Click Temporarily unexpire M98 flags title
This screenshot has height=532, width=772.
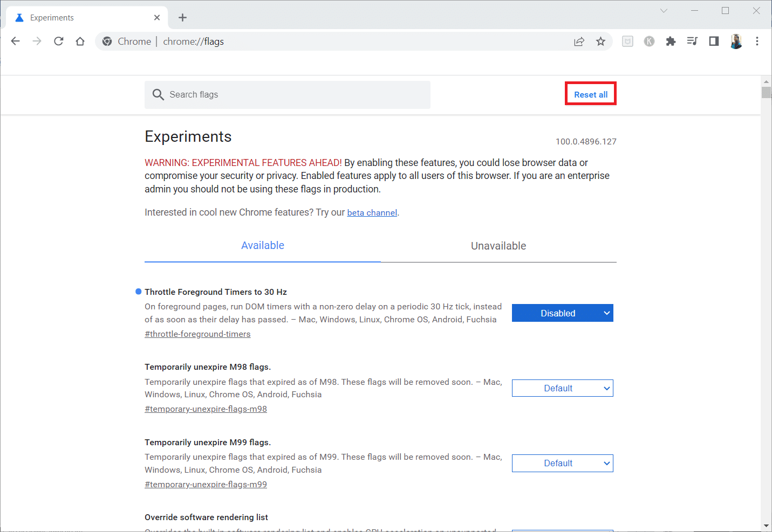click(x=208, y=367)
